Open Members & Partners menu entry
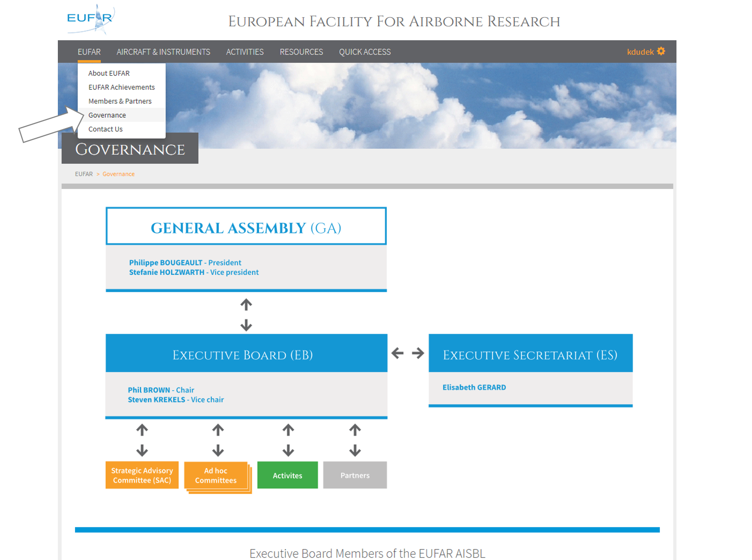Screen dimensions: 752x560 point(120,101)
